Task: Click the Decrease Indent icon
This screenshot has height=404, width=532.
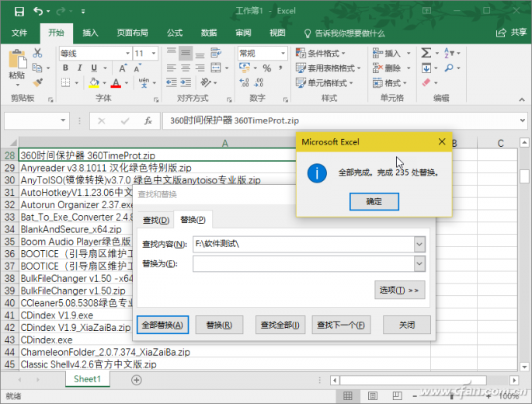Action: coord(172,82)
